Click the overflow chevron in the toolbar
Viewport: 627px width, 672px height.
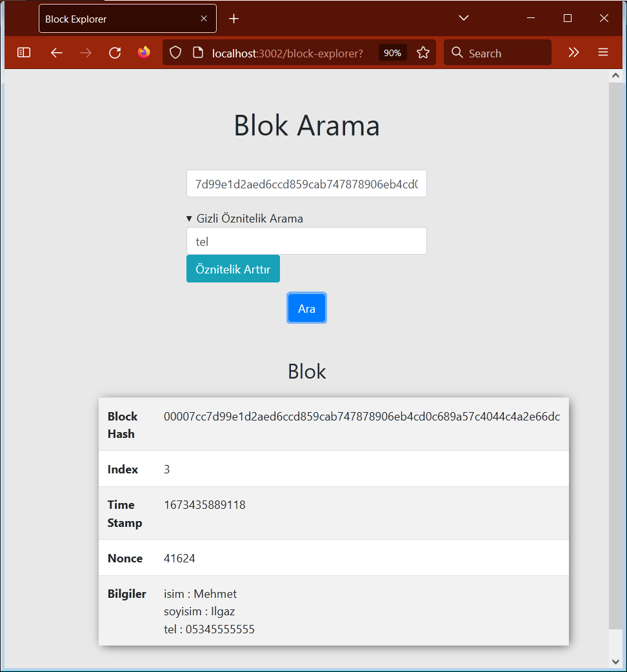coord(574,53)
